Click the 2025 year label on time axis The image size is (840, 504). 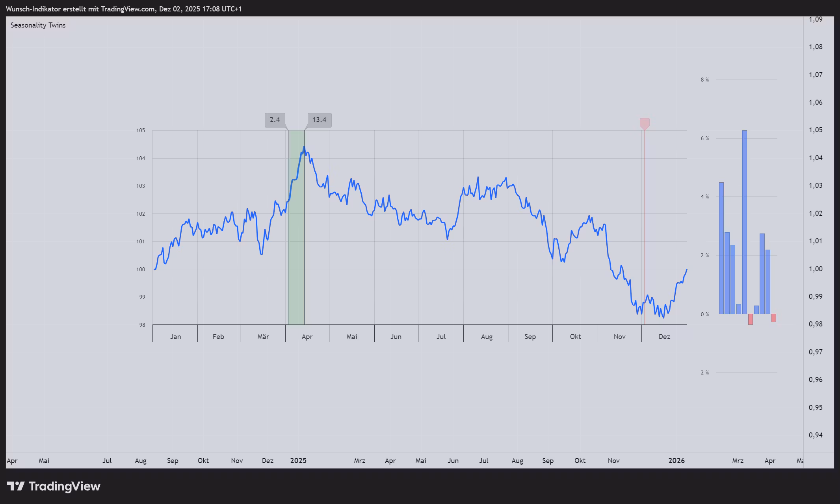[x=298, y=461]
